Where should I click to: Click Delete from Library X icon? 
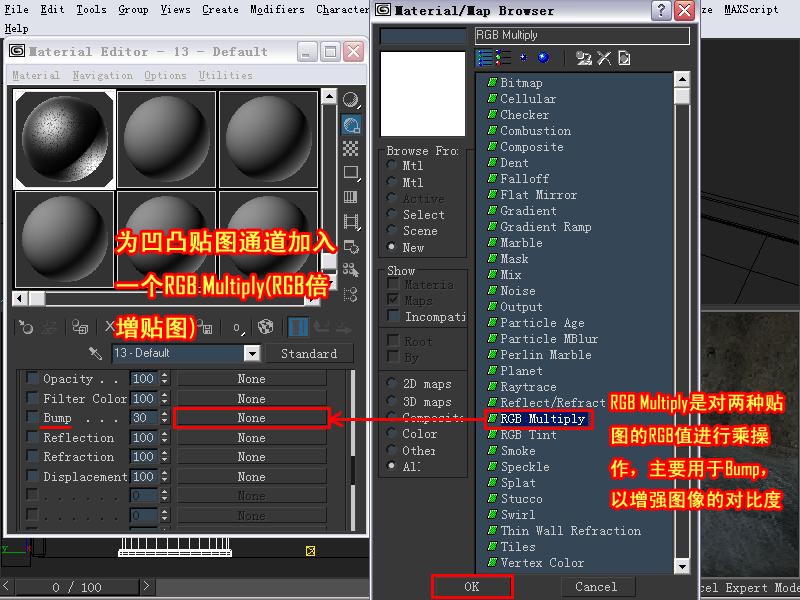coord(604,58)
